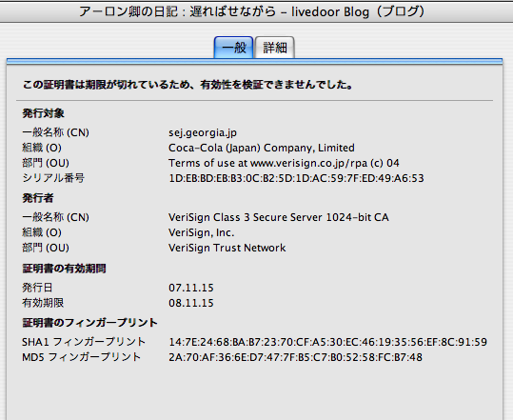Click the 一般名称 (CN) label under 発行対象
This screenshot has height=420, width=513.
pos(55,132)
